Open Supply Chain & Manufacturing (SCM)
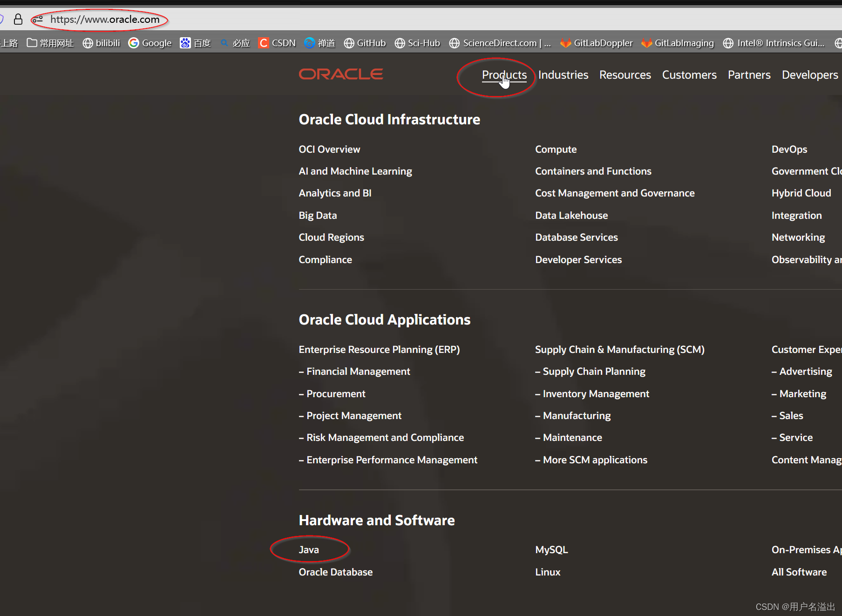 click(619, 350)
